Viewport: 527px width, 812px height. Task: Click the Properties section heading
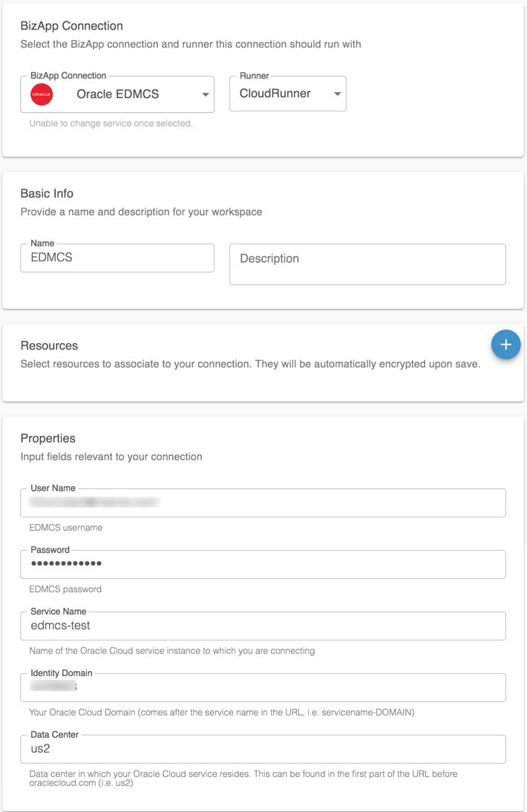point(48,439)
